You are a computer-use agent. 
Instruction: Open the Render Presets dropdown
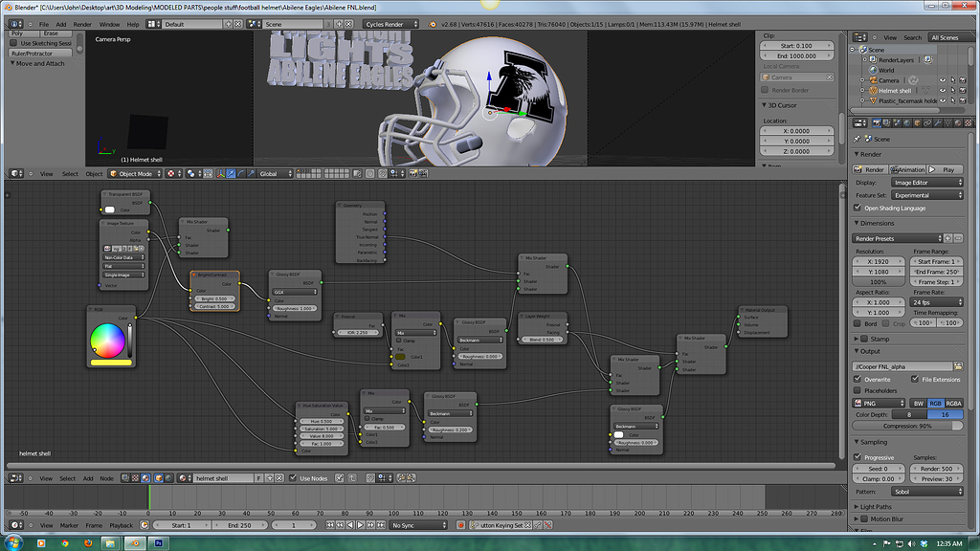[897, 238]
